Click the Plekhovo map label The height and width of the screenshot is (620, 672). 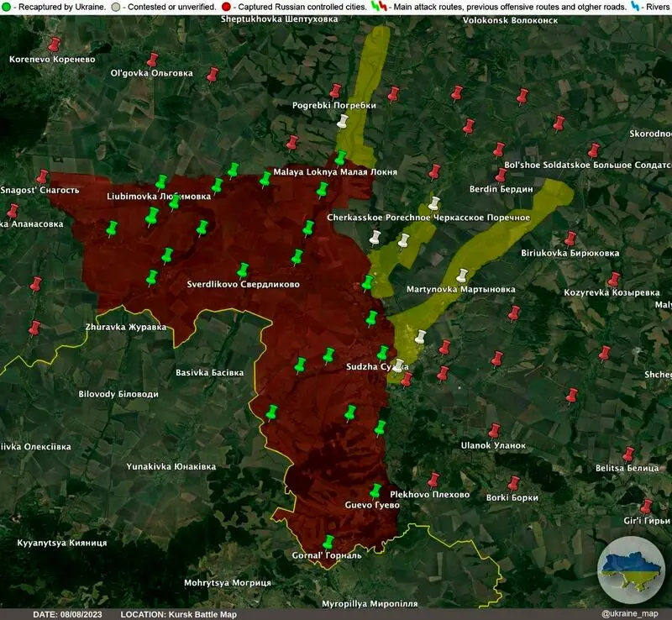[x=430, y=494]
